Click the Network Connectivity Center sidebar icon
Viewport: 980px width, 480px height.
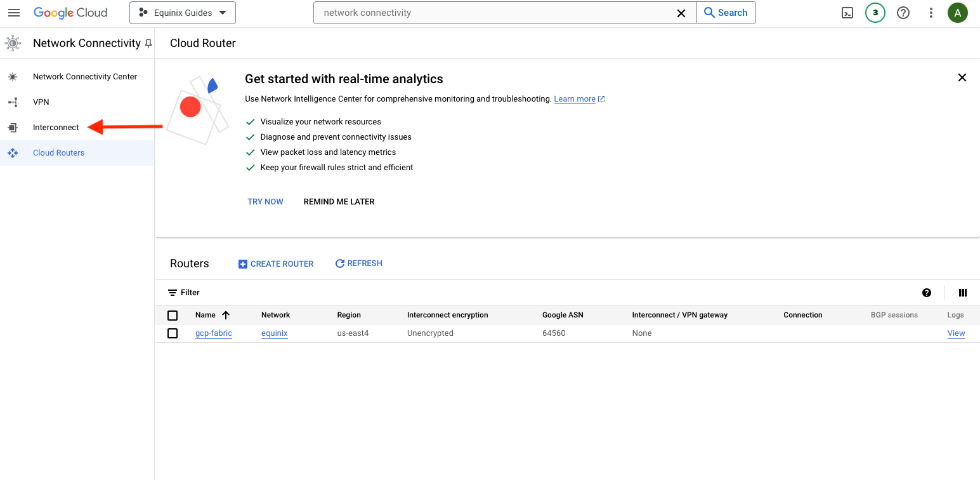pyautogui.click(x=13, y=76)
